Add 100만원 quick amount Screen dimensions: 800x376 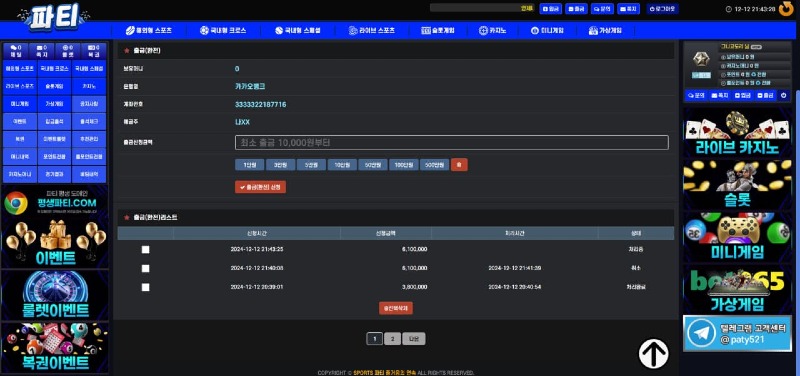coord(403,165)
